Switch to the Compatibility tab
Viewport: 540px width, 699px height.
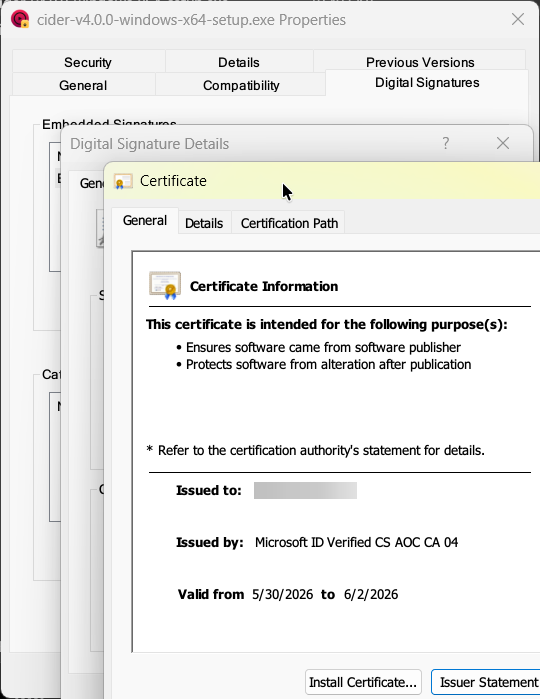point(241,85)
